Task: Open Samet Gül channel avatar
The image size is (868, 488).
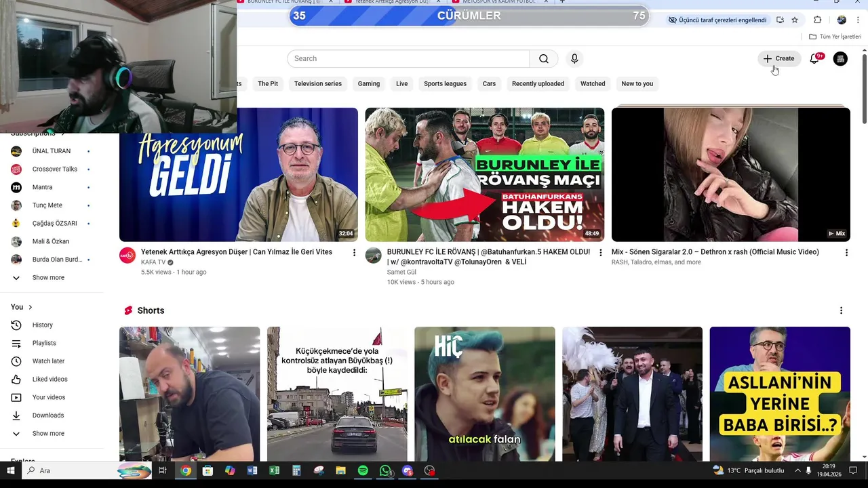Action: point(374,256)
